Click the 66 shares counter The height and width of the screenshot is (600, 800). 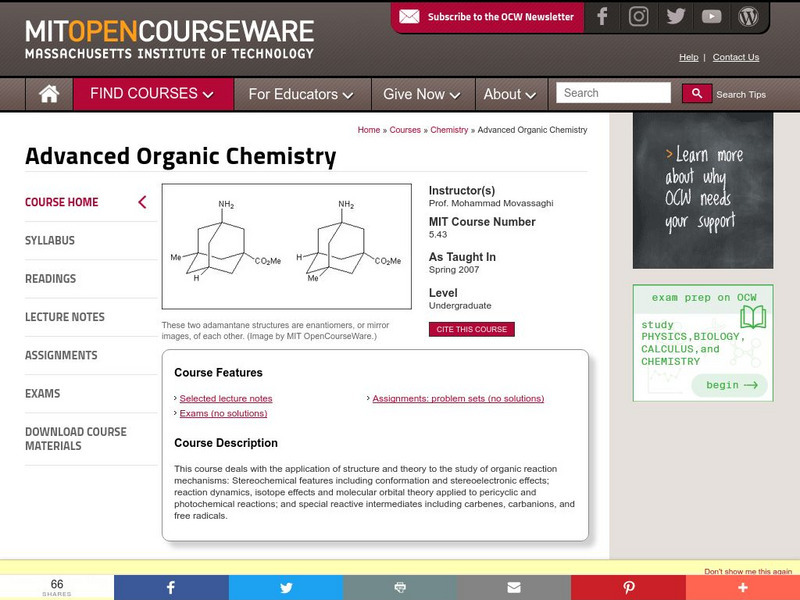pos(57,587)
